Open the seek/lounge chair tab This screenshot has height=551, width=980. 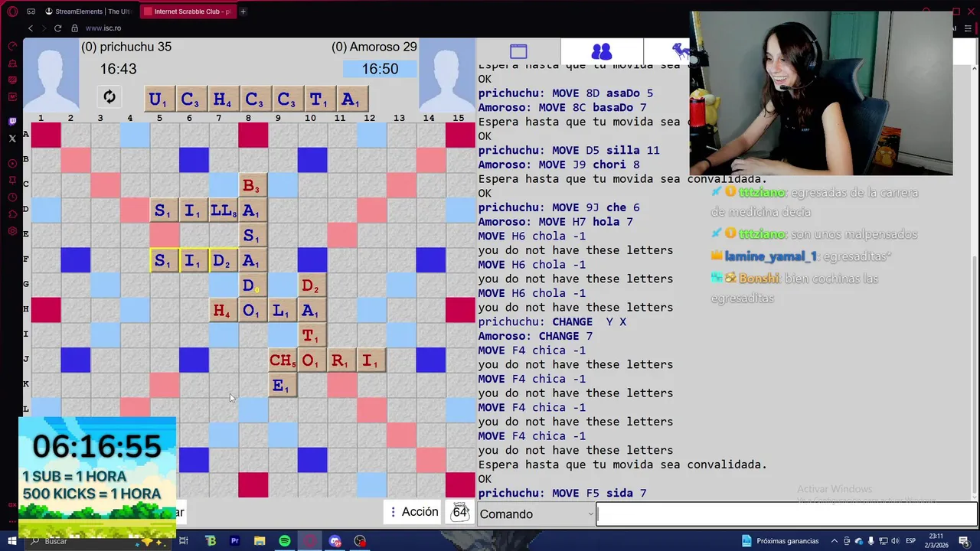tap(680, 51)
